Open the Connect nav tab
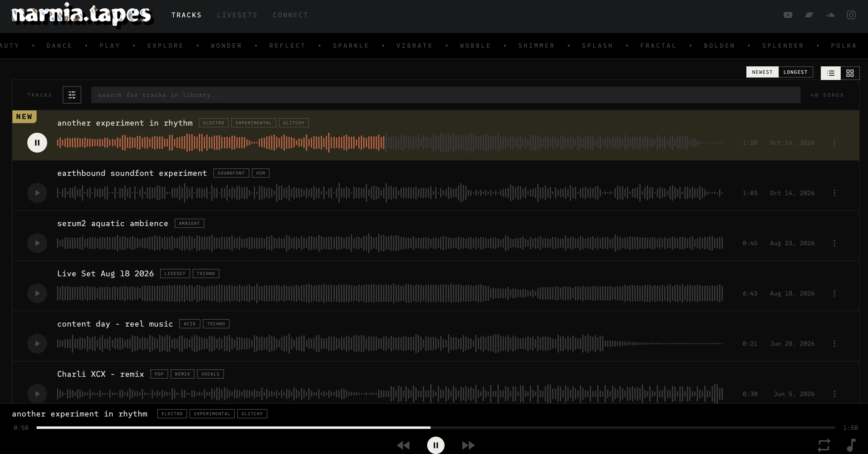The height and width of the screenshot is (454, 868). pyautogui.click(x=290, y=15)
